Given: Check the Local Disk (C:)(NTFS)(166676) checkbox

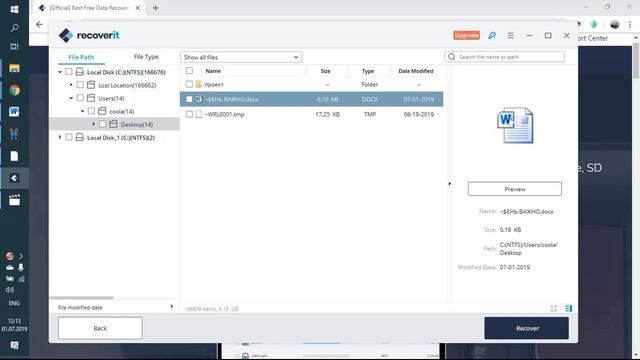Looking at the screenshot, I should 69,72.
